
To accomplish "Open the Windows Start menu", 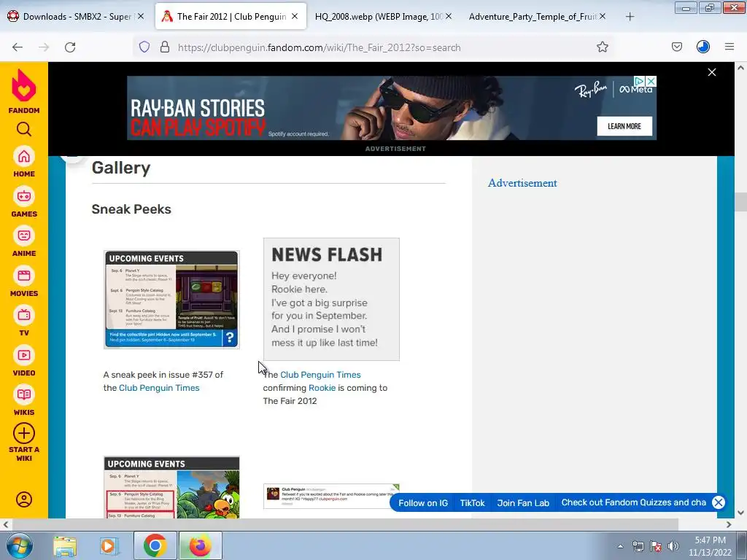I will (20, 545).
